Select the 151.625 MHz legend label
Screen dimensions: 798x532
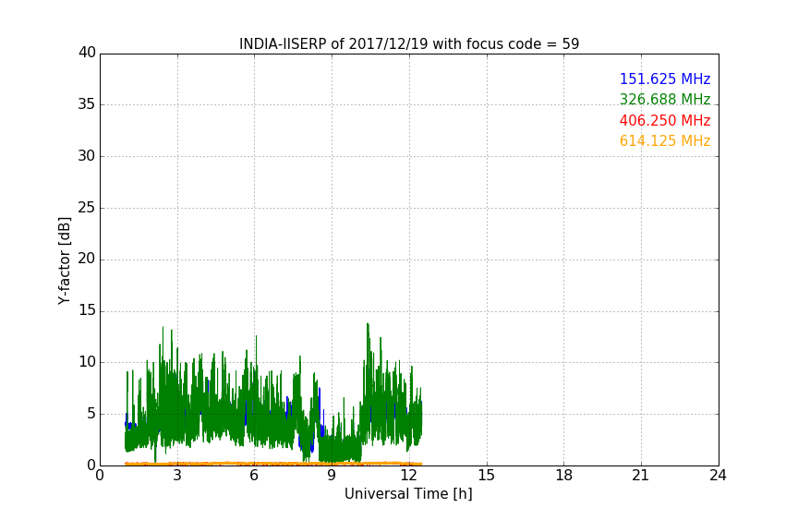coord(665,79)
